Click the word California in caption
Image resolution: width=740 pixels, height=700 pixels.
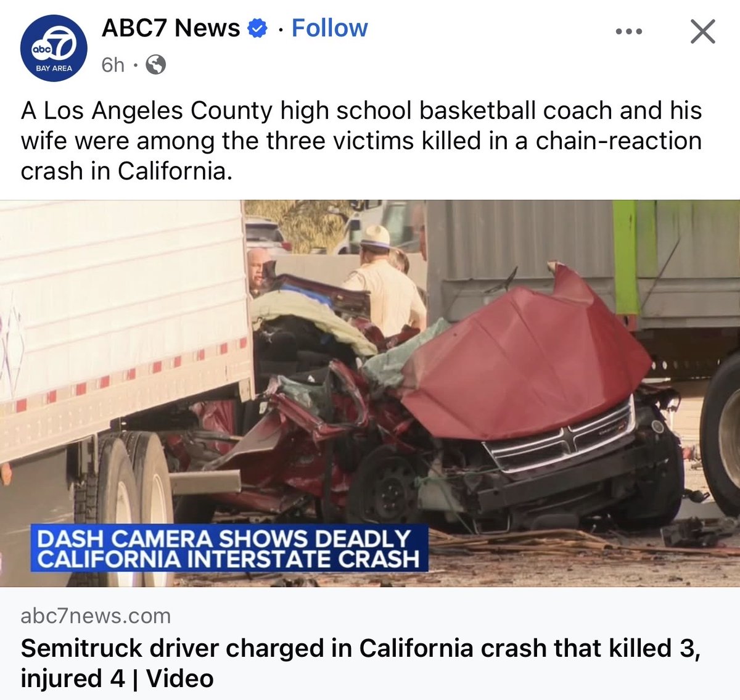(x=174, y=171)
